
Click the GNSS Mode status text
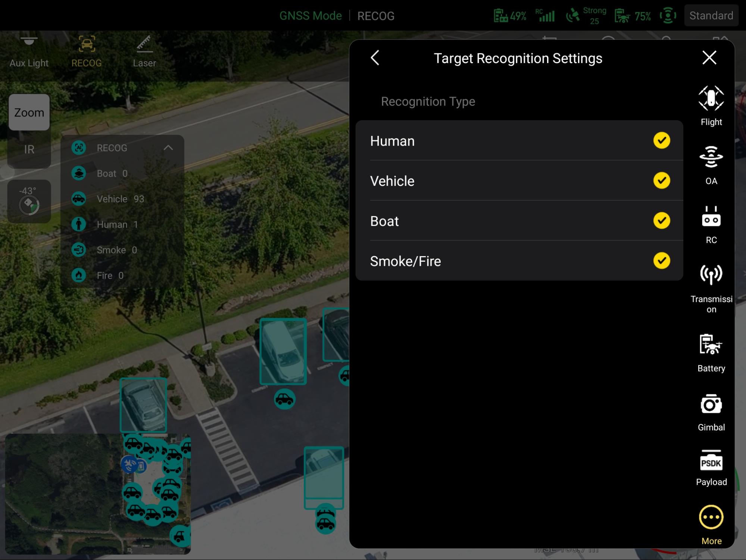tap(310, 16)
